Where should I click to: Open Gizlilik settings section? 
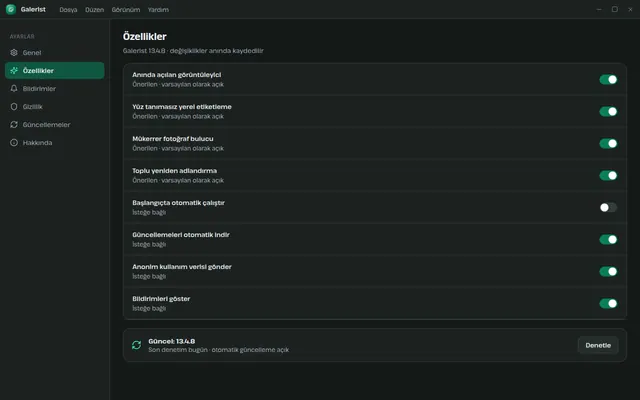coord(55,107)
